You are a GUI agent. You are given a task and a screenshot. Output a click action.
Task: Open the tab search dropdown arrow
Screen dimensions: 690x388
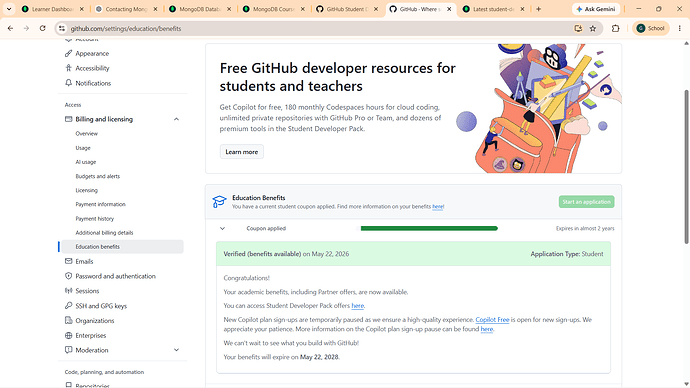click(9, 9)
